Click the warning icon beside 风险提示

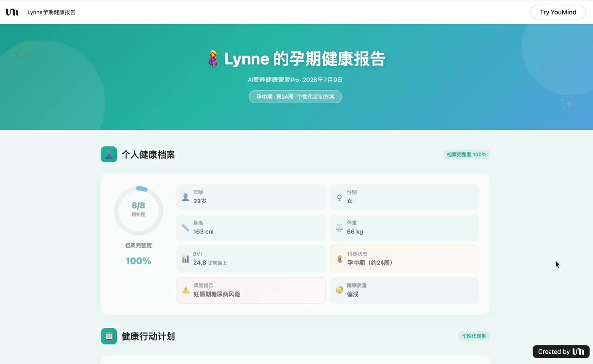pyautogui.click(x=185, y=290)
